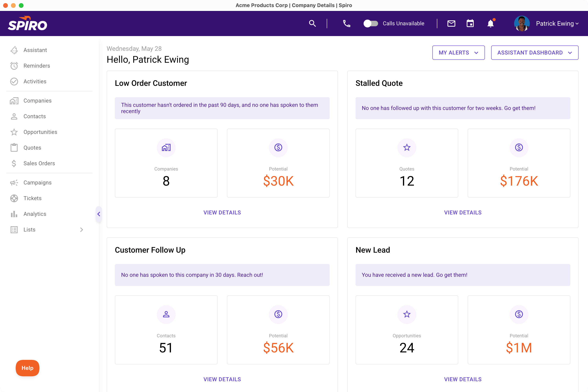Click the Contacts person icon in sidebar

click(x=14, y=116)
